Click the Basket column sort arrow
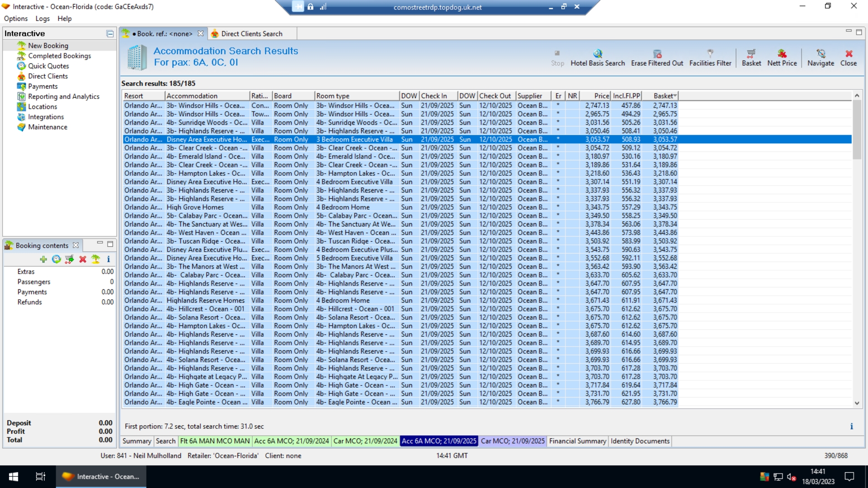The width and height of the screenshot is (868, 488). tap(675, 96)
